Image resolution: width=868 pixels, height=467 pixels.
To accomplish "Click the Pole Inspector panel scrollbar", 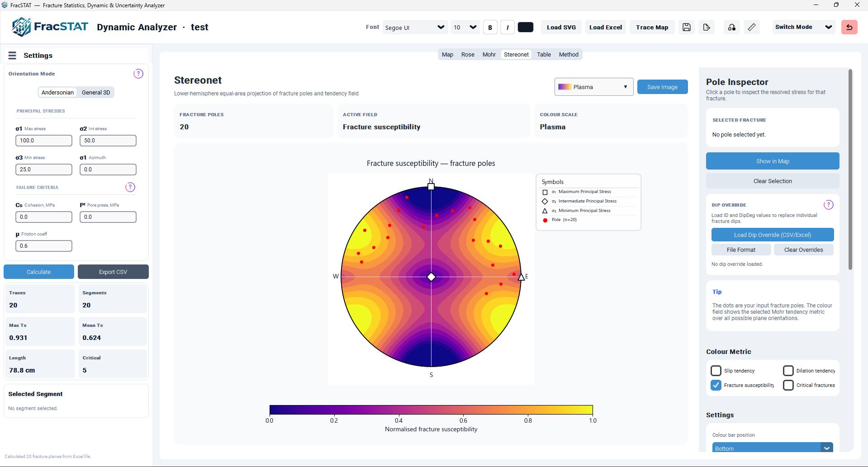I will pyautogui.click(x=850, y=170).
